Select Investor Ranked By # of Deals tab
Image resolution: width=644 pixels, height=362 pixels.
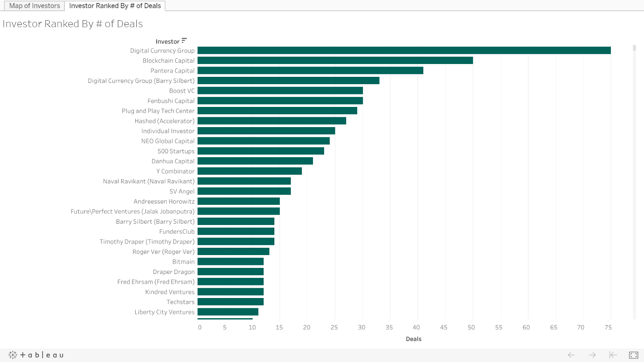(x=115, y=6)
